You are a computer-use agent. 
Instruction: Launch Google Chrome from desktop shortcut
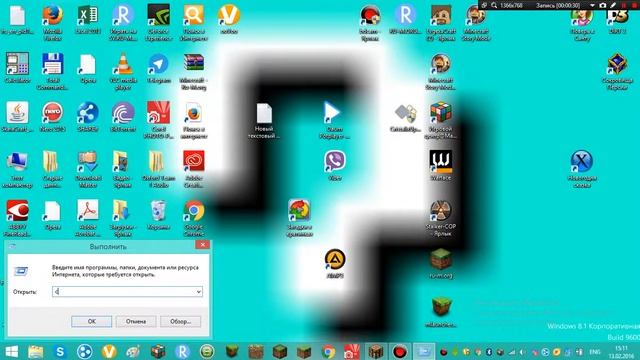click(x=193, y=211)
